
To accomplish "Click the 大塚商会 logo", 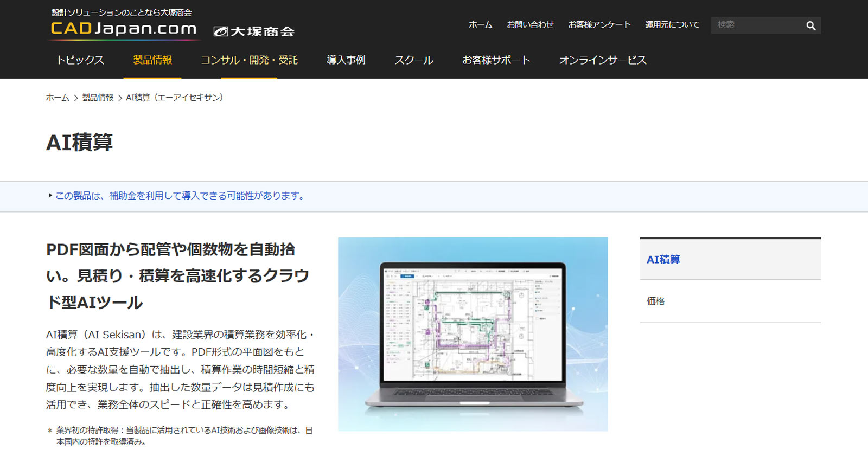I will tap(254, 31).
